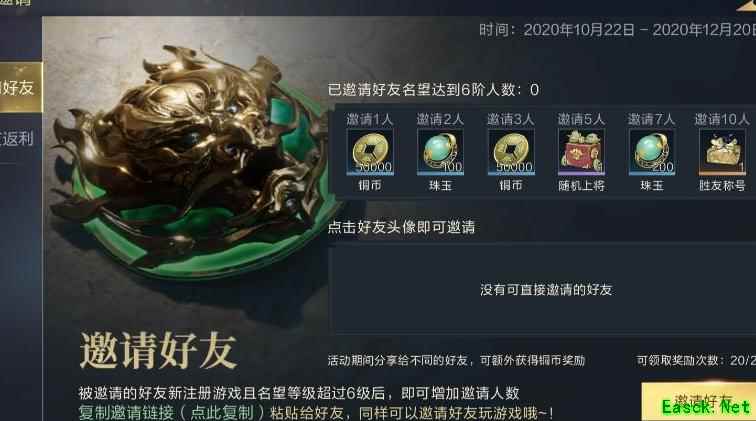756x421 pixels.
Task: Click the 没有可直接邀请的好友 empty friend list area
Action: click(x=545, y=289)
